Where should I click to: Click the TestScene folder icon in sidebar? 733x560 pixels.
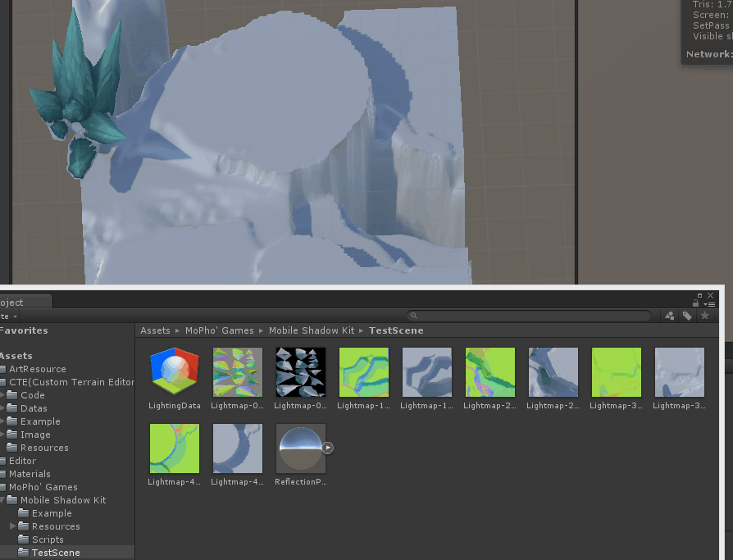[x=23, y=551]
